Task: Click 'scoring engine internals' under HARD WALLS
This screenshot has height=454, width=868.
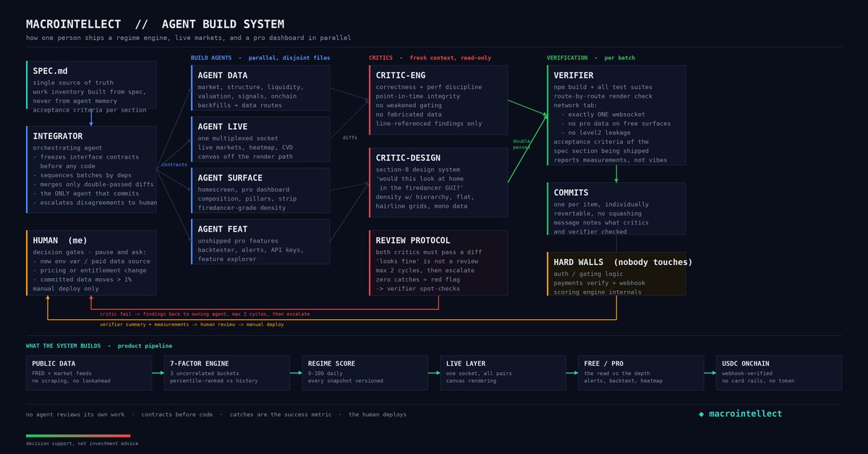Action: [598, 292]
